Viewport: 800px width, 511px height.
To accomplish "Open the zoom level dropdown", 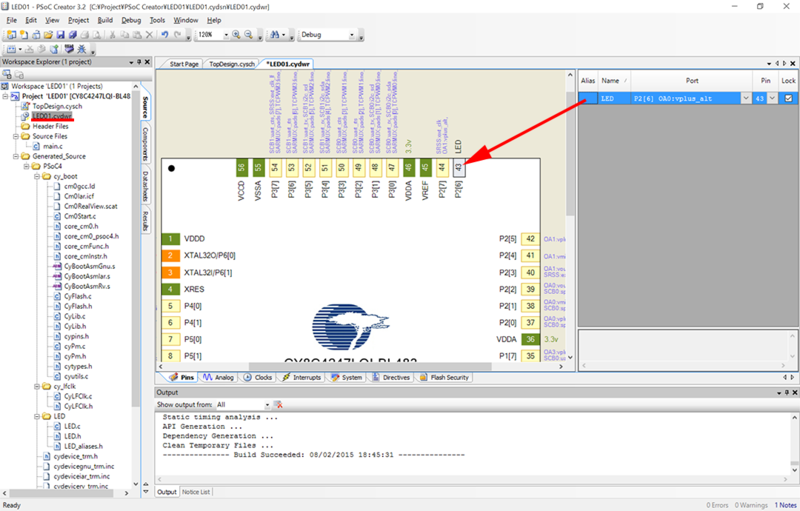I will click(x=226, y=35).
